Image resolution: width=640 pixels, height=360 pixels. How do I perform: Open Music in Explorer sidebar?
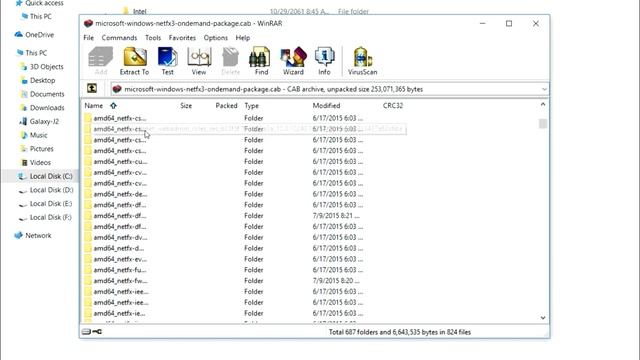pos(34,135)
